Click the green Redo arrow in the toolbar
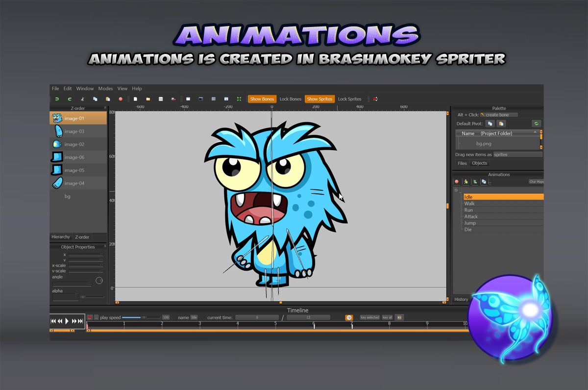The image size is (588, 390). 70,99
